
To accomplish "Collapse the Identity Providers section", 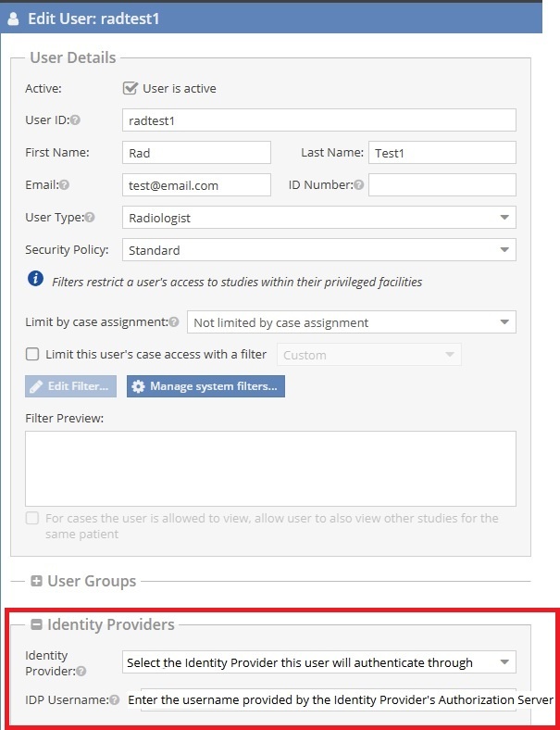I will pos(36,624).
